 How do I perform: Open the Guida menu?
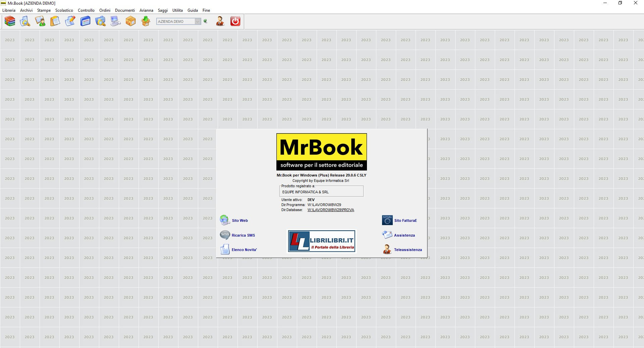tap(193, 10)
